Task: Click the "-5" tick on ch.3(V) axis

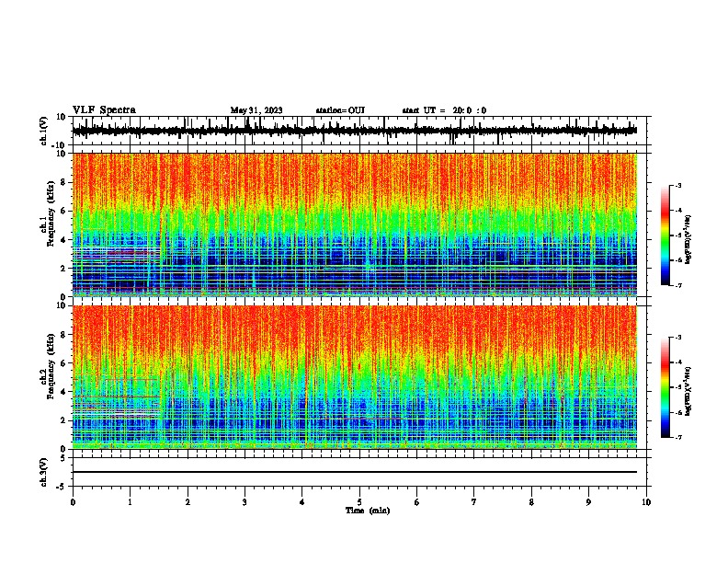Action: 62,487
